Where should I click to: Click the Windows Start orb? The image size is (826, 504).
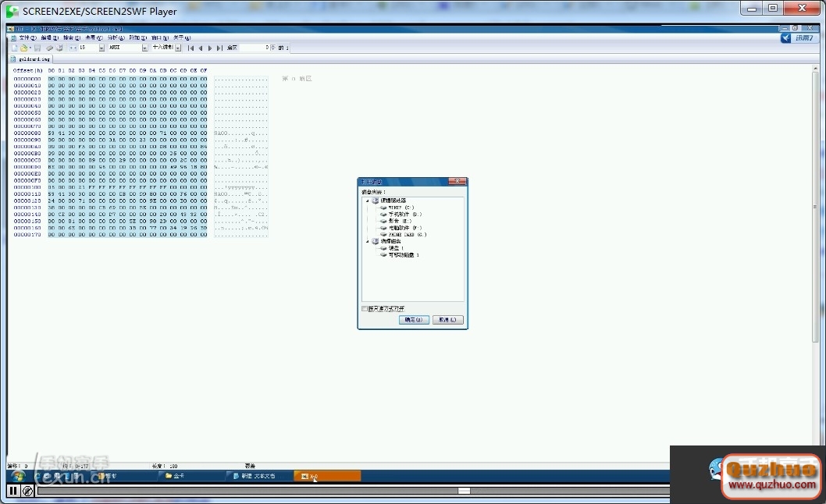pos(17,476)
